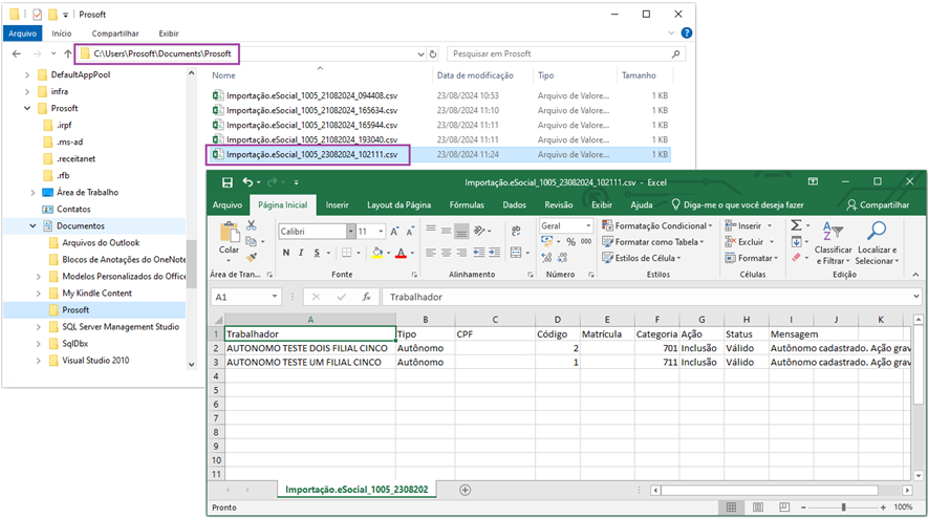Open the Dados tab

coord(514,205)
